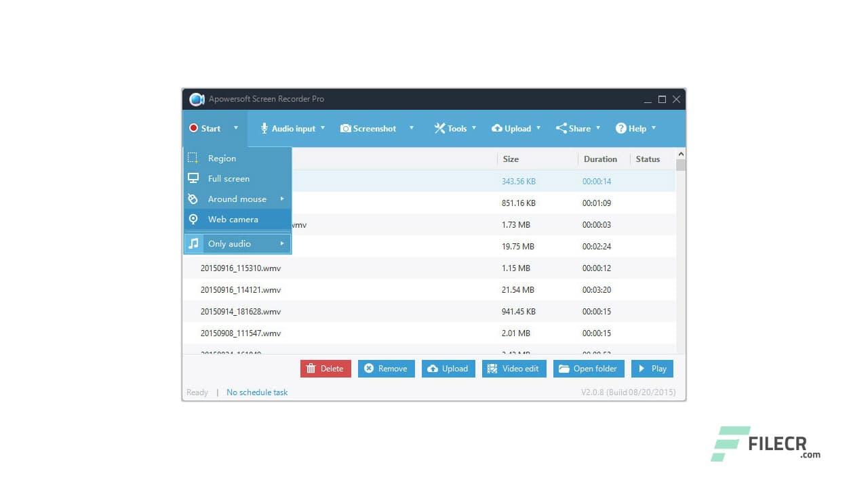Delete the selected recording

click(325, 368)
